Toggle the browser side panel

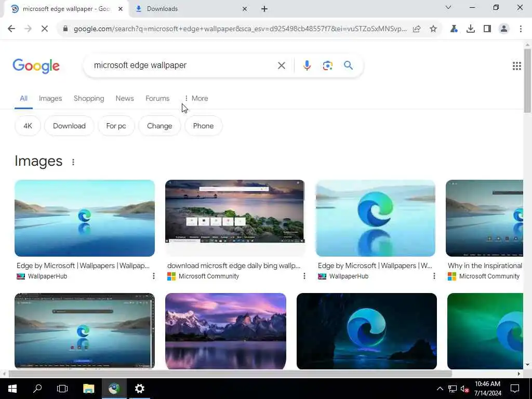pyautogui.click(x=487, y=29)
